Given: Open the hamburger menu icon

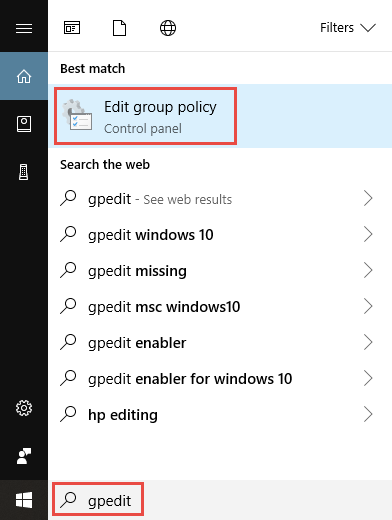Looking at the screenshot, I should [x=24, y=28].
